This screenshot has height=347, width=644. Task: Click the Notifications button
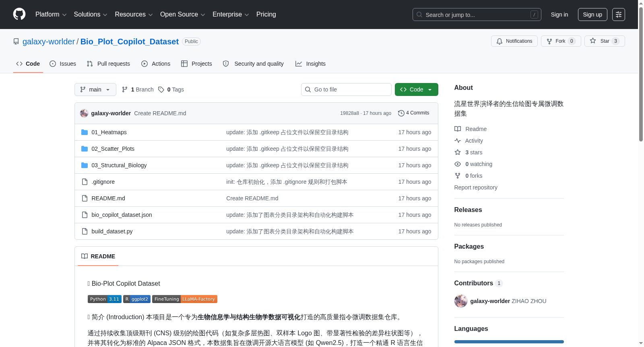514,41
